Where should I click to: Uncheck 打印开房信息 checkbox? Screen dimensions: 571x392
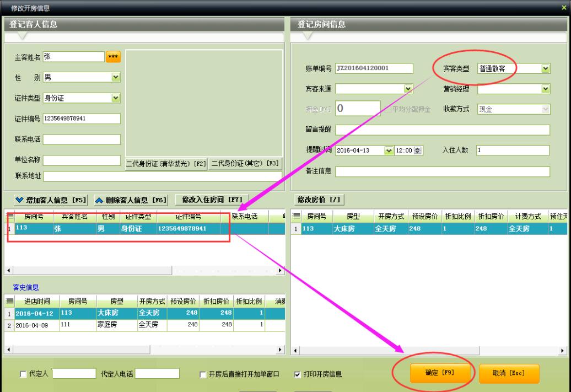click(x=298, y=374)
